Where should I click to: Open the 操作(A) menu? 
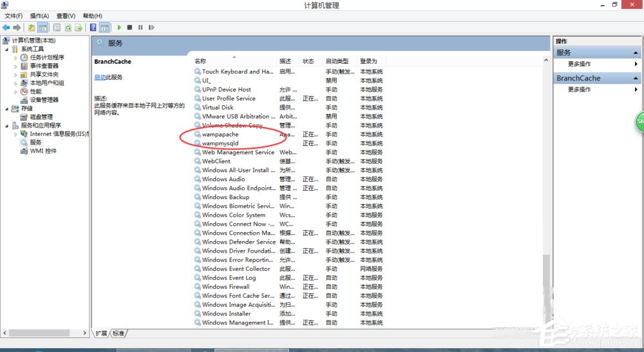(x=39, y=15)
